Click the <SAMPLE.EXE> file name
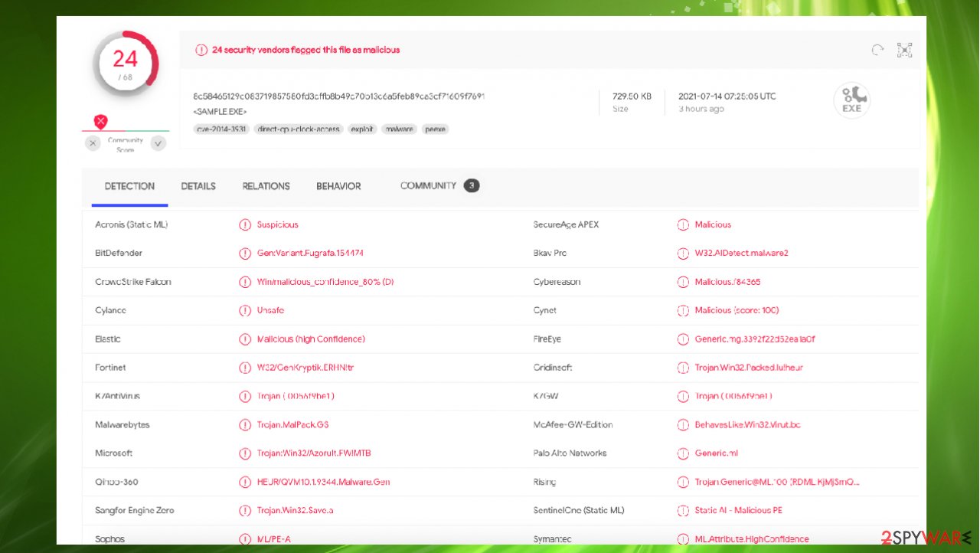 point(220,112)
